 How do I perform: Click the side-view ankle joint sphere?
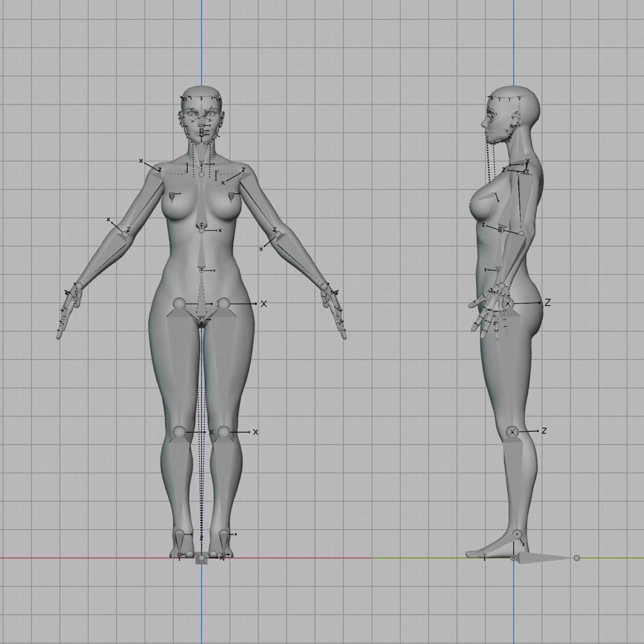point(517,534)
